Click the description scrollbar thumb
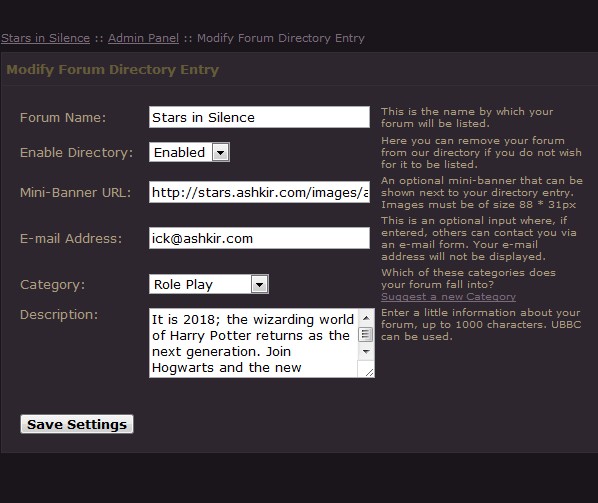 click(367, 334)
